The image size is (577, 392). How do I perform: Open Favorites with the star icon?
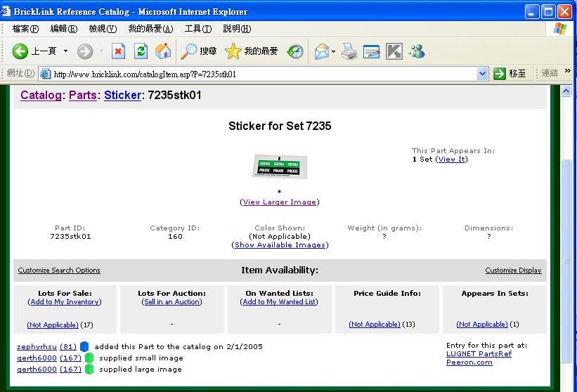click(233, 51)
